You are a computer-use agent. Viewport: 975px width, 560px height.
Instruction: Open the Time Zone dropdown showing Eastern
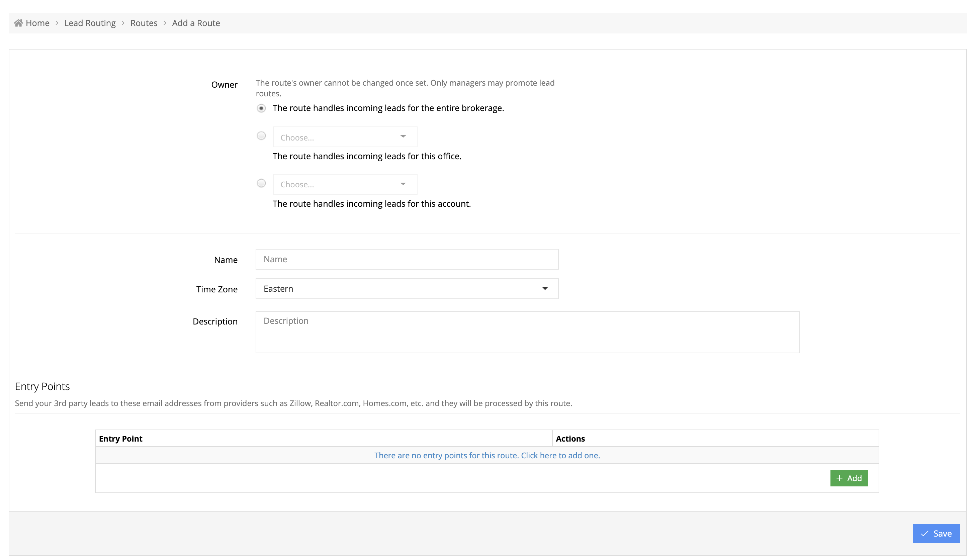[407, 288]
